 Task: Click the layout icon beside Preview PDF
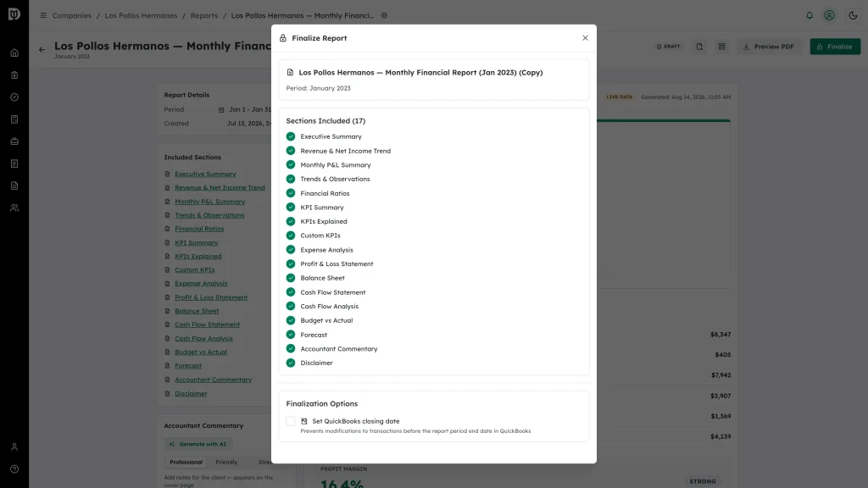point(722,47)
